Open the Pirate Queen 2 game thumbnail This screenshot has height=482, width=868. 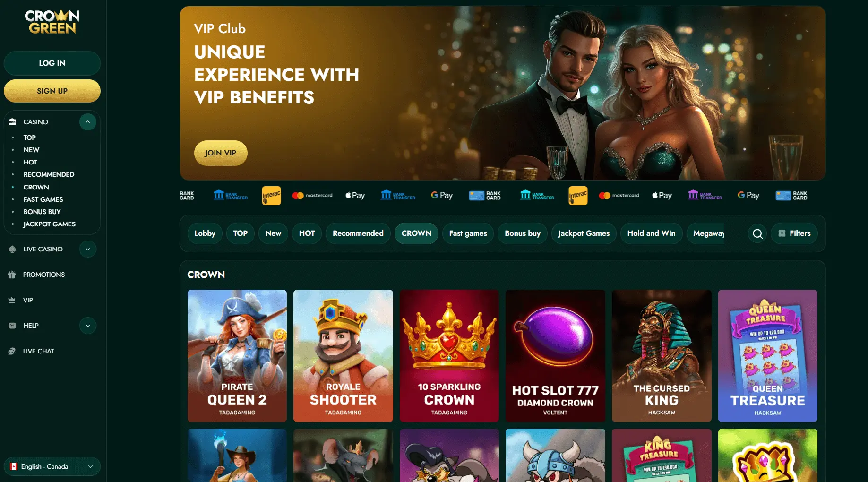tap(237, 356)
